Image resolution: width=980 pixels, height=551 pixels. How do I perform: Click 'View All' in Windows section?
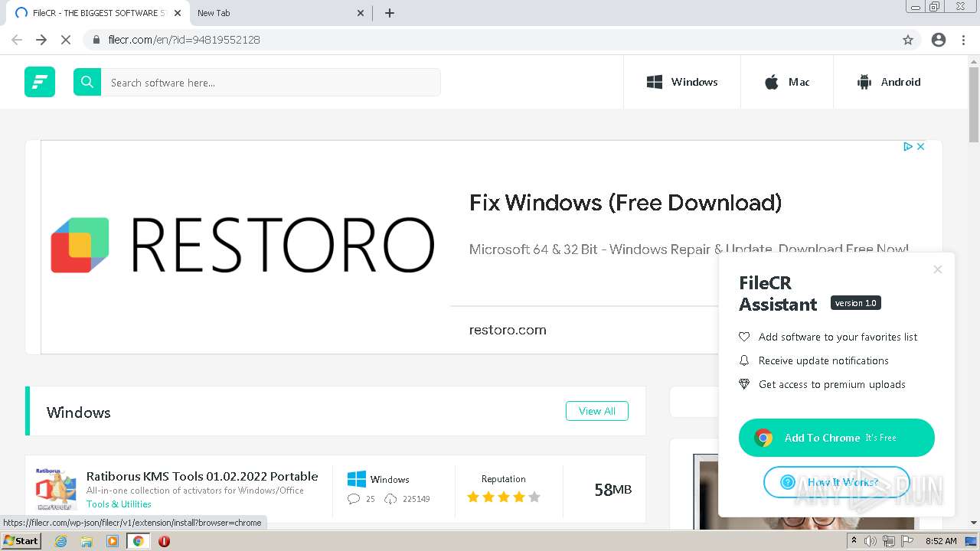597,411
